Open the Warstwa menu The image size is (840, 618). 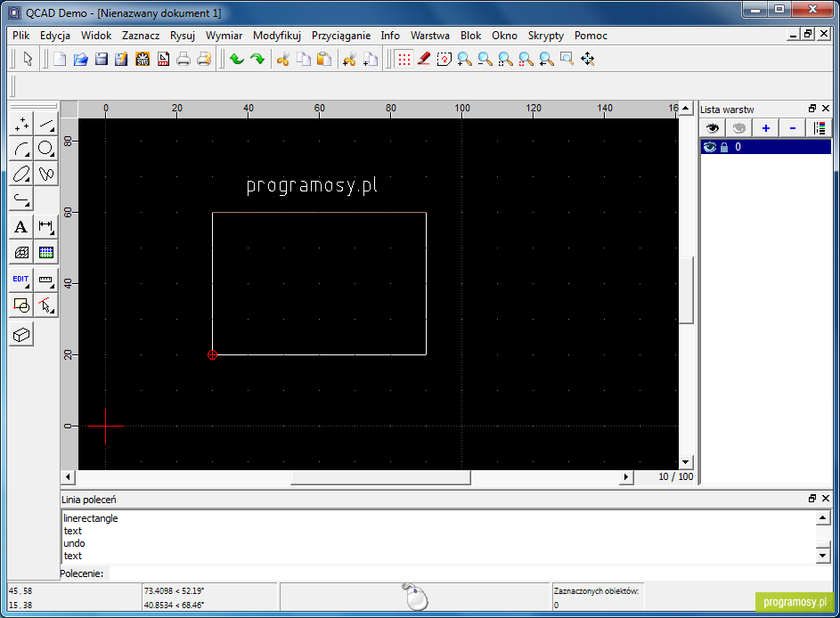pyautogui.click(x=429, y=36)
